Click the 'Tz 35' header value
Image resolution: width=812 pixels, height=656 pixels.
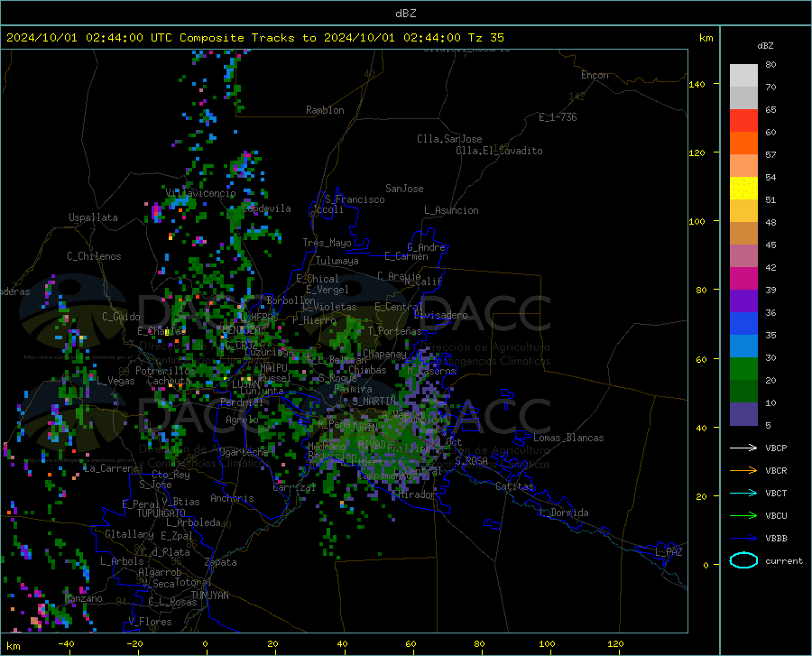coord(485,38)
